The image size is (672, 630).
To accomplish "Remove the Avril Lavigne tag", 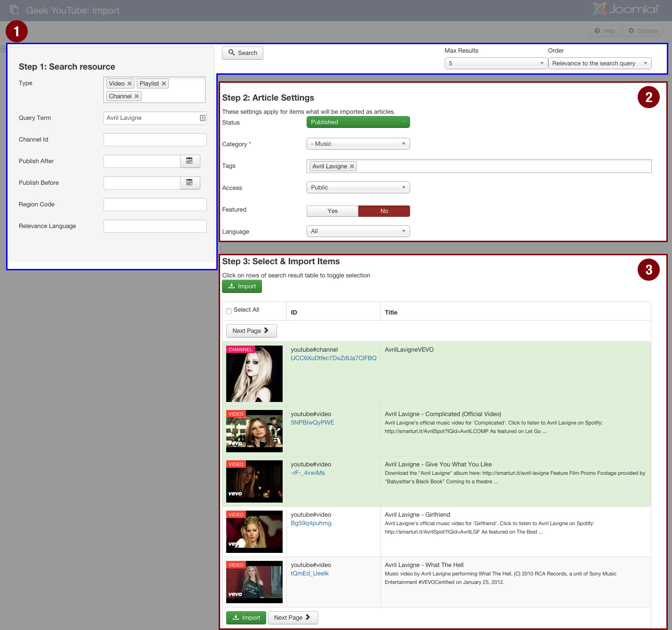I will pos(352,166).
